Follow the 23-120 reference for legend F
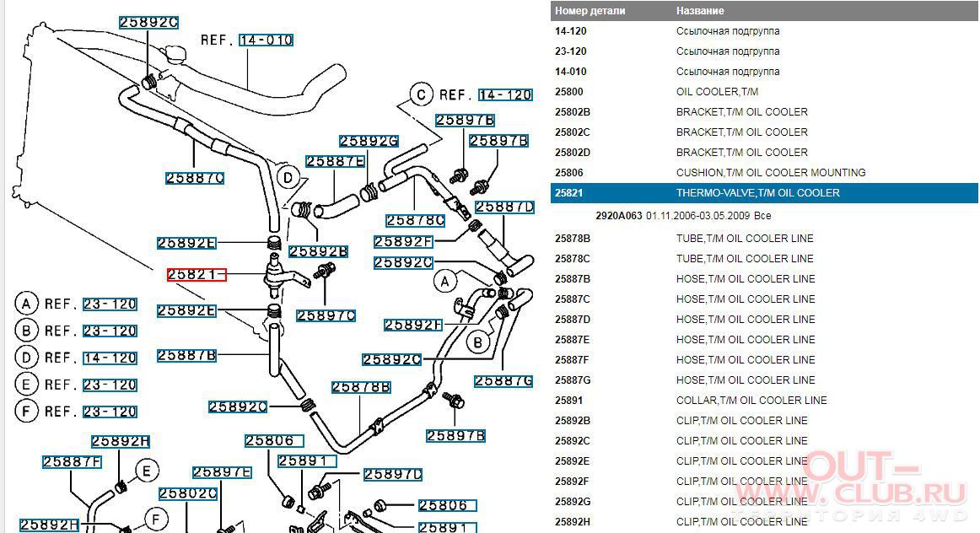This screenshot has width=980, height=533. click(x=110, y=412)
